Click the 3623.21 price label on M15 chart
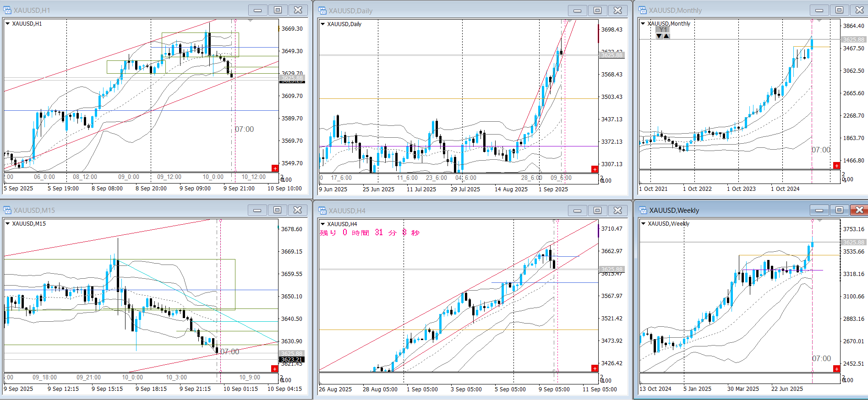The image size is (868, 400). 292,360
